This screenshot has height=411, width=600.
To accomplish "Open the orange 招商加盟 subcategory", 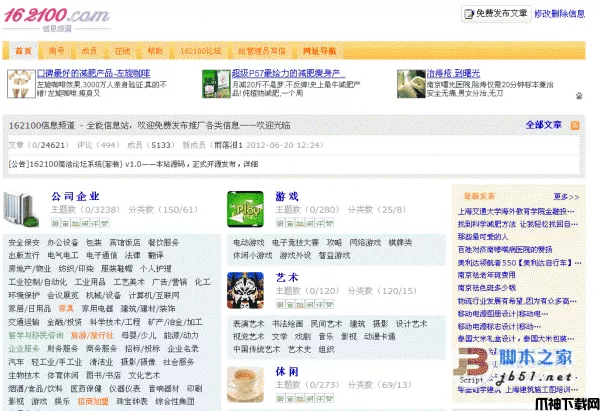I will pyautogui.click(x=93, y=401).
